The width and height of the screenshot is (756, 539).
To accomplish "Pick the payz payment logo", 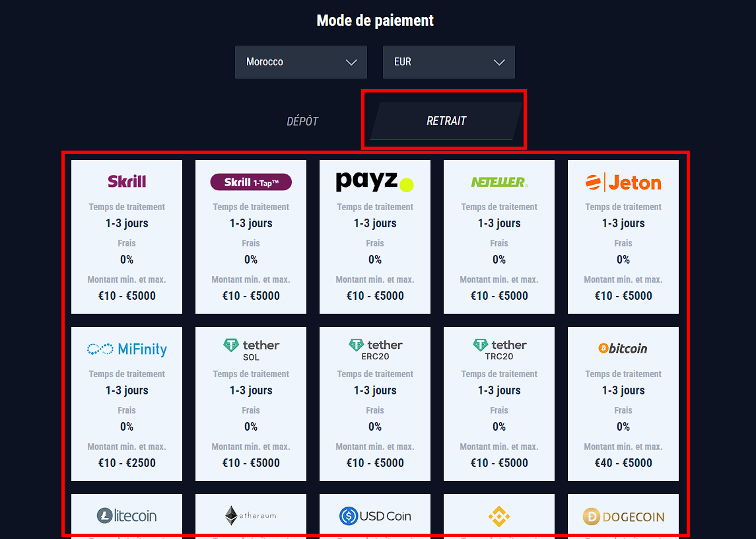I will coord(374,182).
